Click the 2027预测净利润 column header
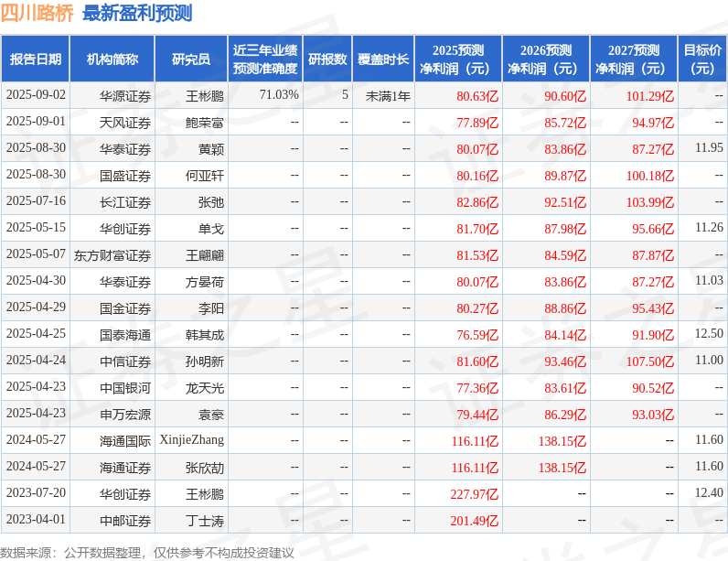 click(x=634, y=59)
